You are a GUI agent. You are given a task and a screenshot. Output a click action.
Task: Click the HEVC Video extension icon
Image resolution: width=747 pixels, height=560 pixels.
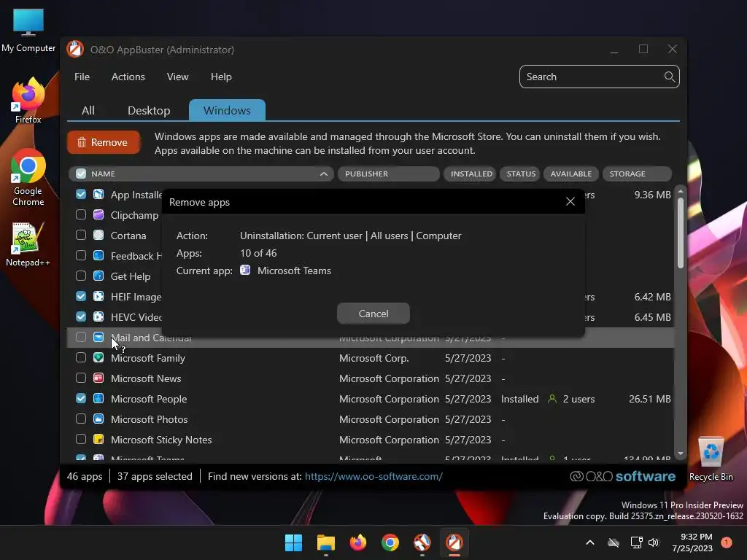tap(98, 316)
